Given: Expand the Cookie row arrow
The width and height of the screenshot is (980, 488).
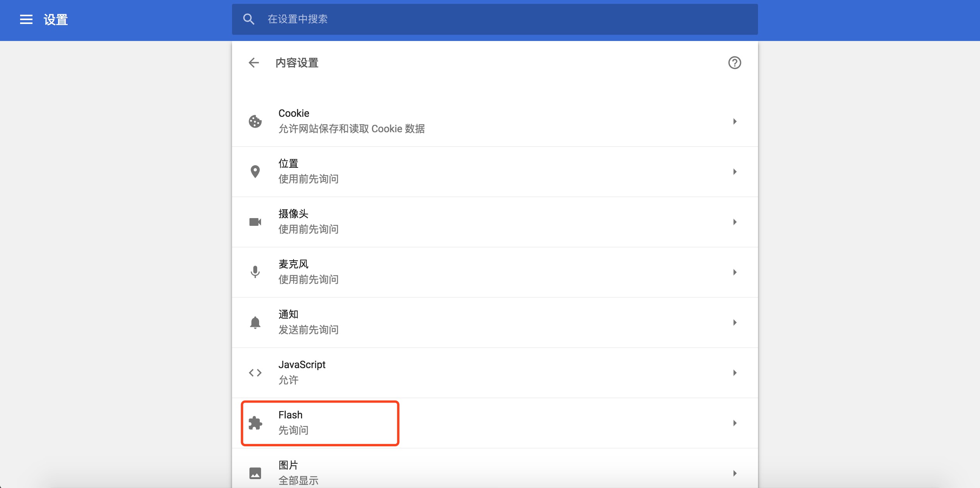Looking at the screenshot, I should click(735, 121).
